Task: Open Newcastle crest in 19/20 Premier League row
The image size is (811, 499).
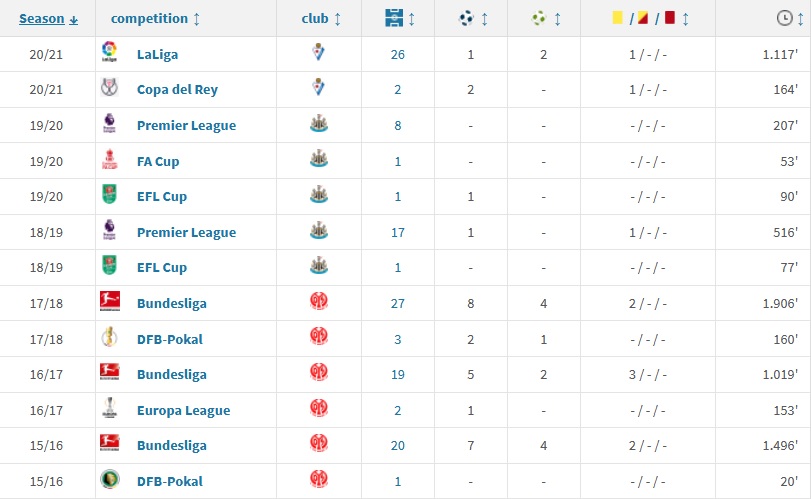Action: (319, 124)
